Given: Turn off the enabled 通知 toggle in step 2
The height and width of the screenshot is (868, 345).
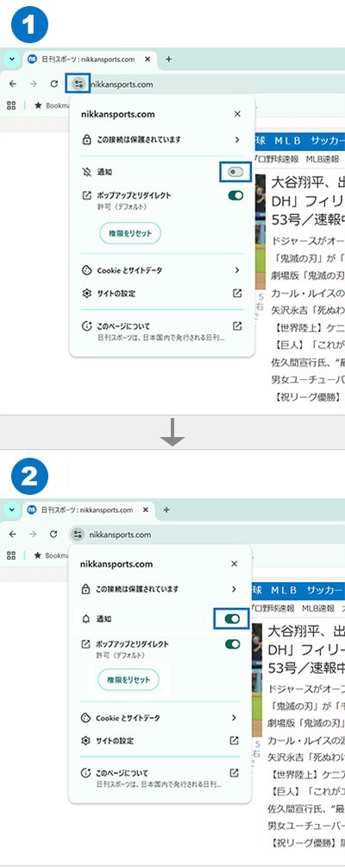Looking at the screenshot, I should coord(232,619).
